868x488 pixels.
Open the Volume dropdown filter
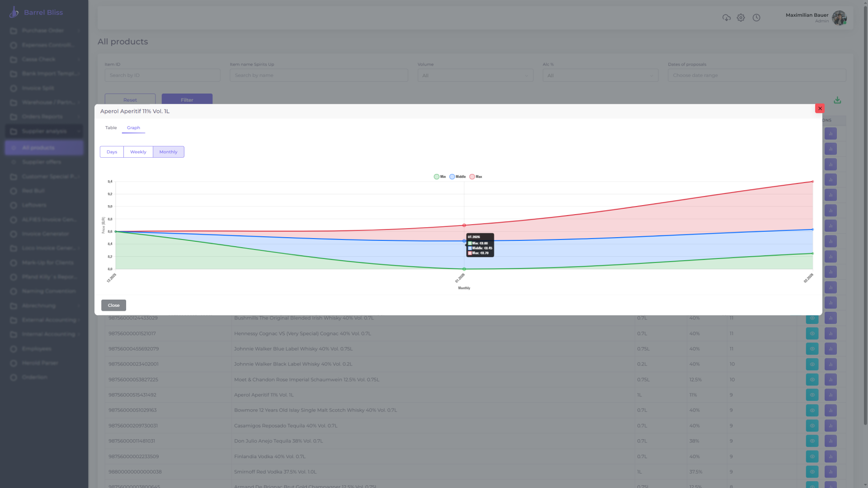[475, 75]
